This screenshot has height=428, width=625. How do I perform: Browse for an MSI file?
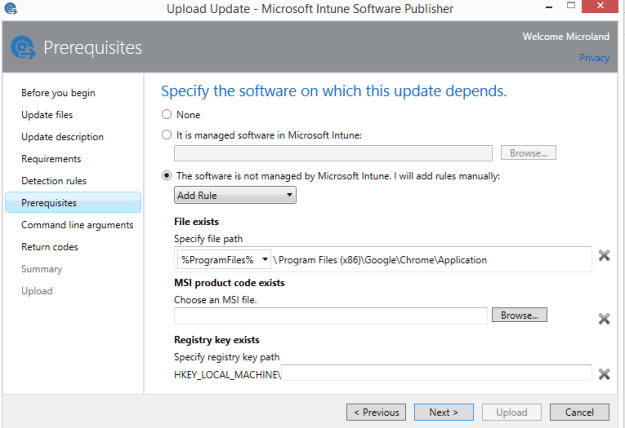click(519, 315)
